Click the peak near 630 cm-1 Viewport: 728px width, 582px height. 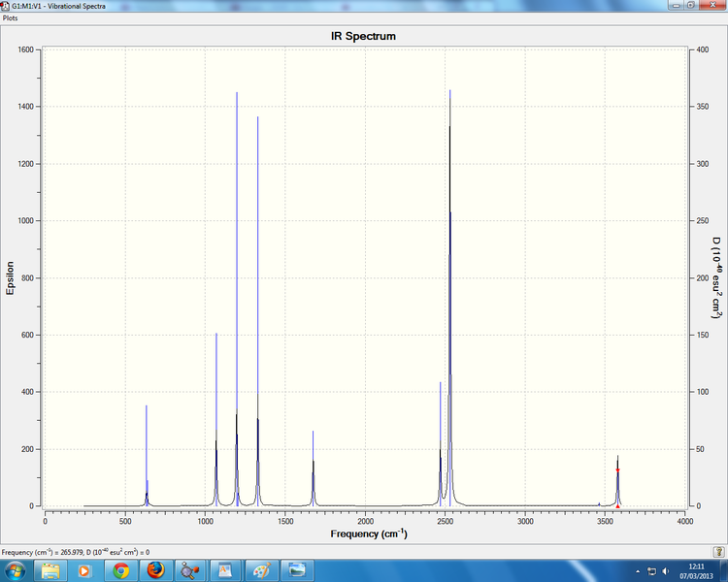pos(147,455)
